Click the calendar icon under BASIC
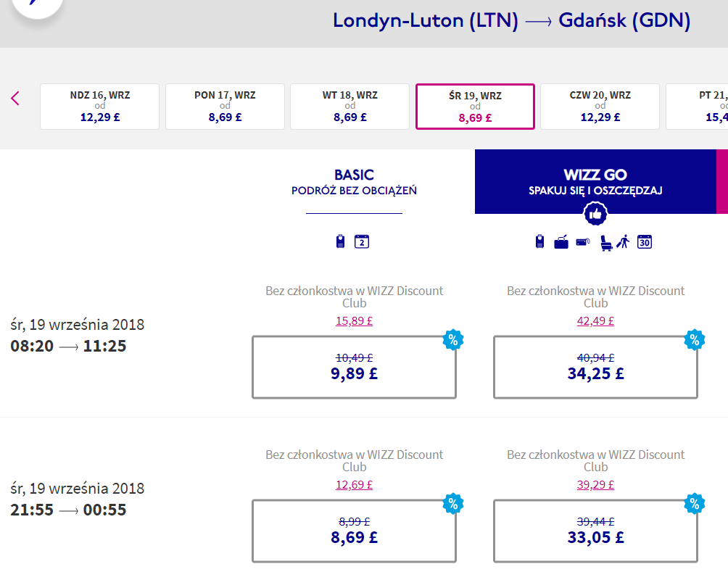This screenshot has width=728, height=572. 362,241
